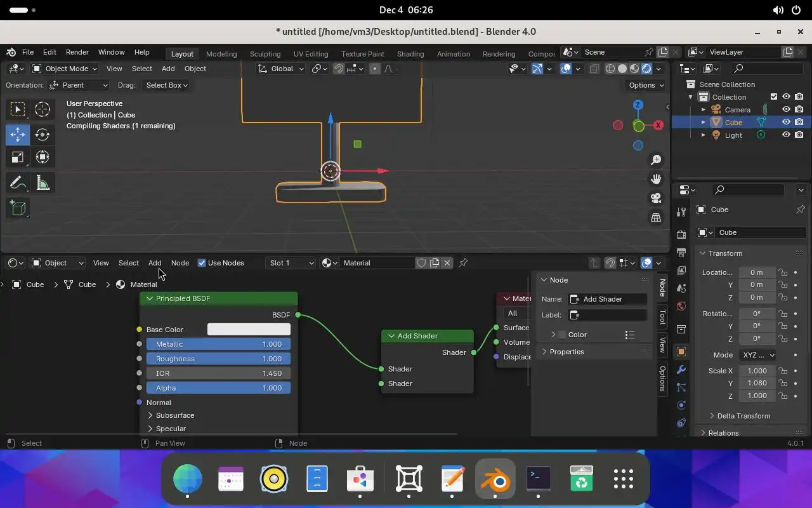812x508 pixels.
Task: Open the Tool properties tab
Action: pyautogui.click(x=681, y=211)
